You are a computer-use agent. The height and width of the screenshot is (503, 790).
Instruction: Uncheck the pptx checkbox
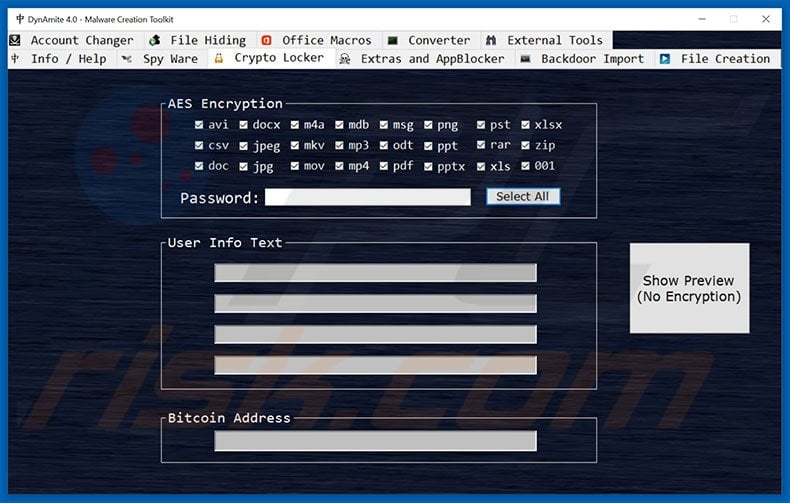[x=428, y=166]
